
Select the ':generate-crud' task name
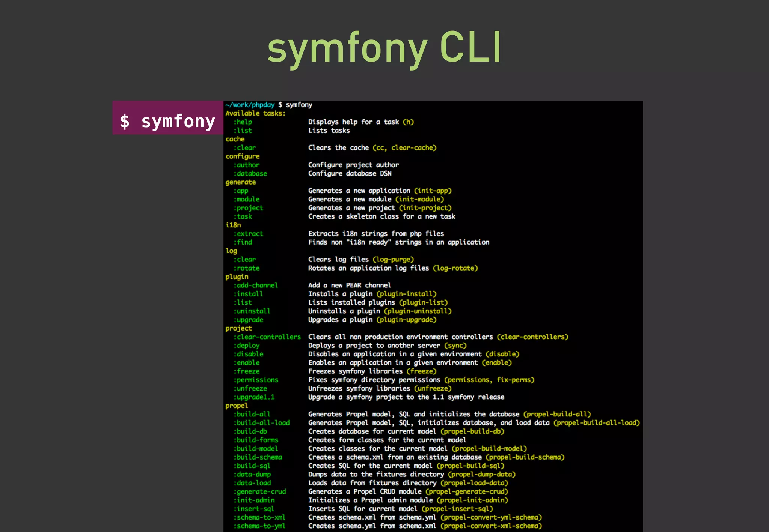259,492
